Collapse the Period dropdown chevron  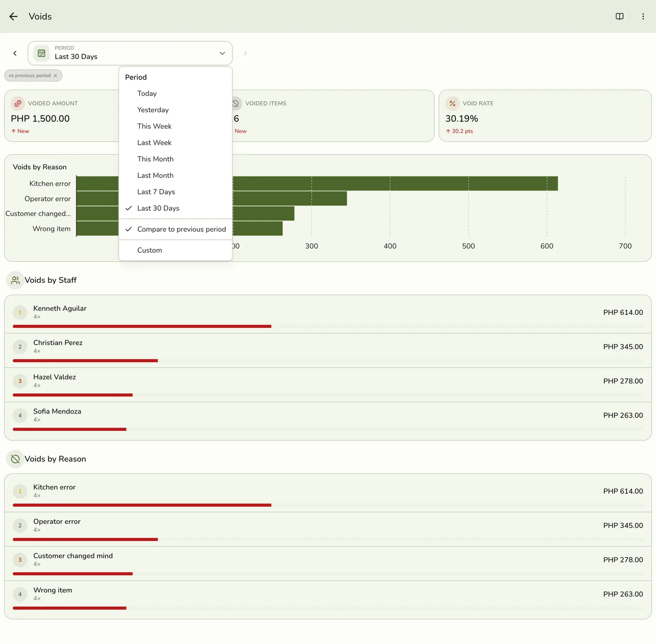click(222, 53)
